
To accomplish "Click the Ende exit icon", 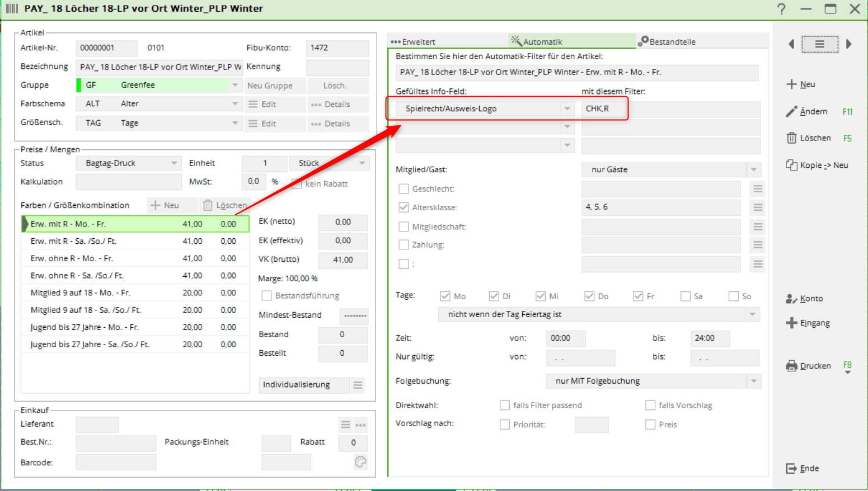I will coord(791,469).
